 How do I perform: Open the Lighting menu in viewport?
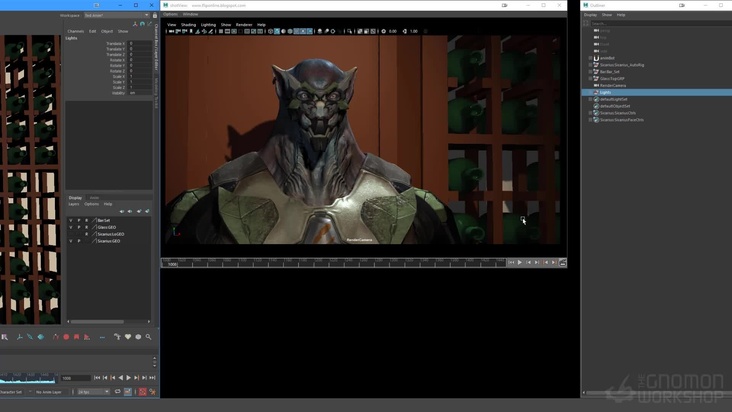click(x=208, y=24)
